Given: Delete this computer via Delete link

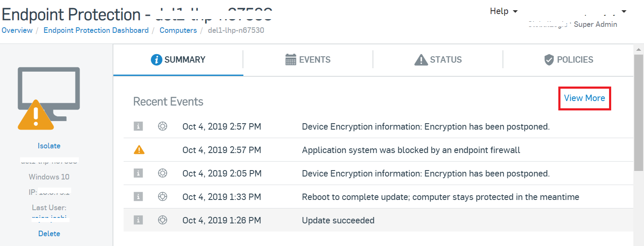Looking at the screenshot, I should pos(49,234).
